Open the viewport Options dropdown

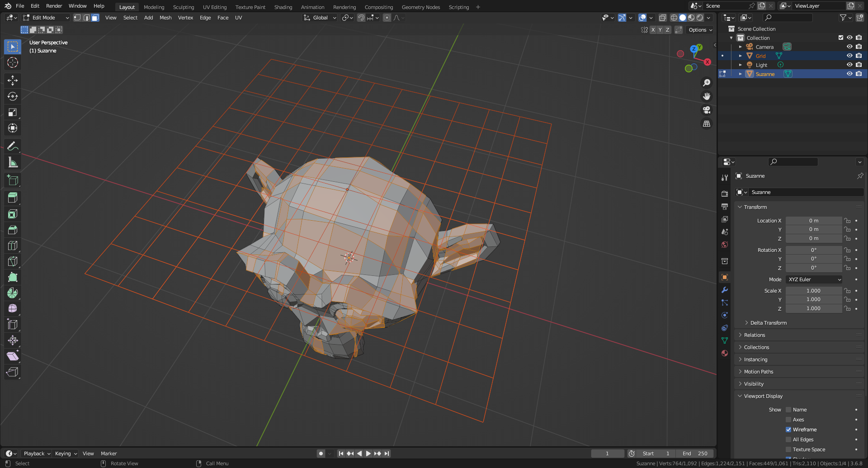[700, 30]
